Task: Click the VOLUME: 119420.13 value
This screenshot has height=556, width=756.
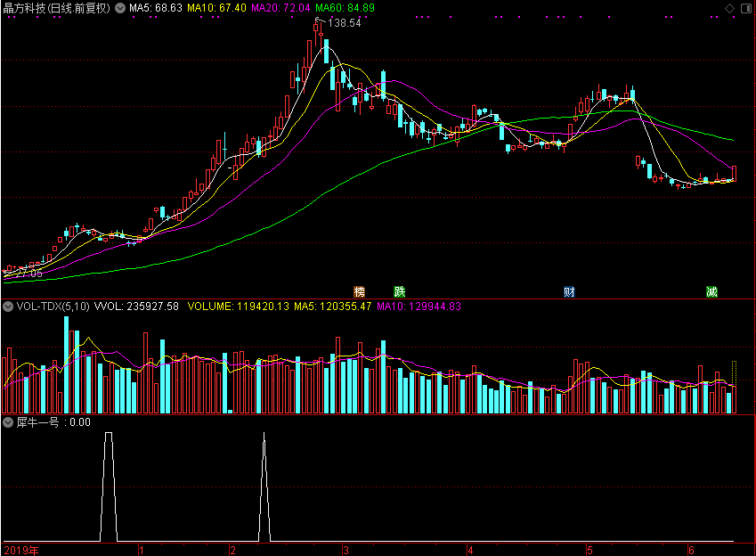Action: (238, 307)
